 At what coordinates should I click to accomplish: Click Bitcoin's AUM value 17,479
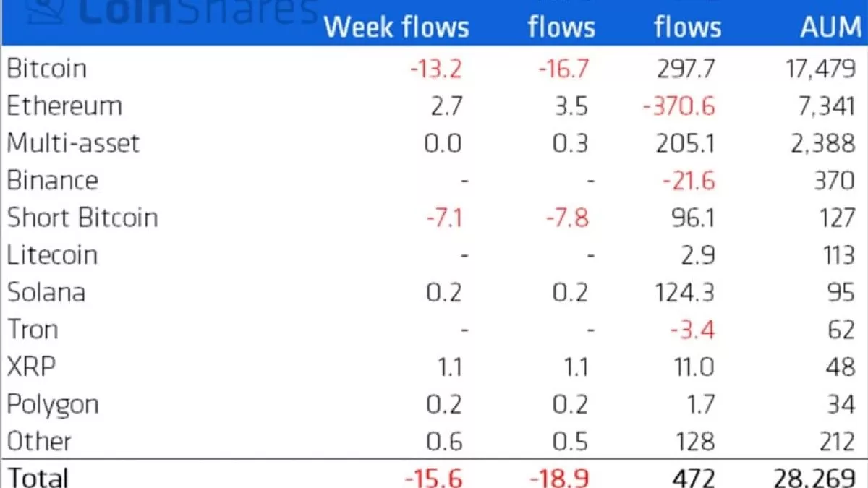pyautogui.click(x=820, y=69)
